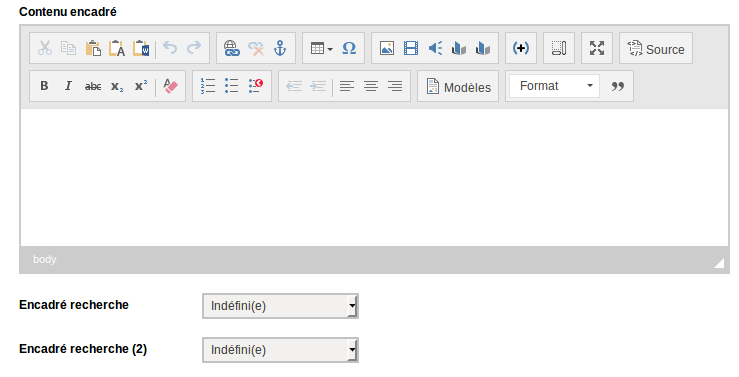Align text right

pyautogui.click(x=395, y=86)
